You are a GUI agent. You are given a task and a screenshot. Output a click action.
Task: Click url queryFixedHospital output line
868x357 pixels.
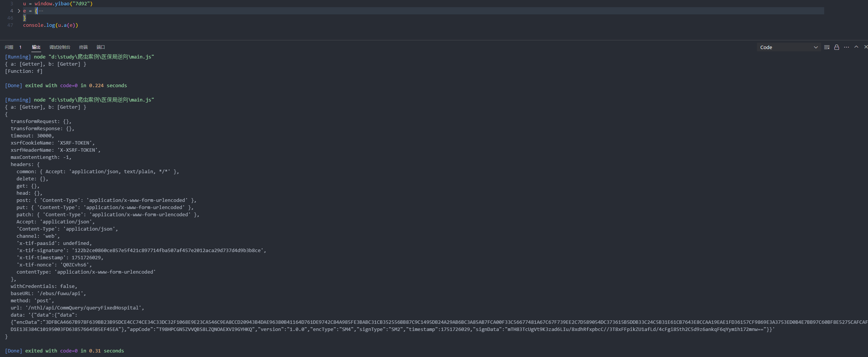click(x=77, y=308)
